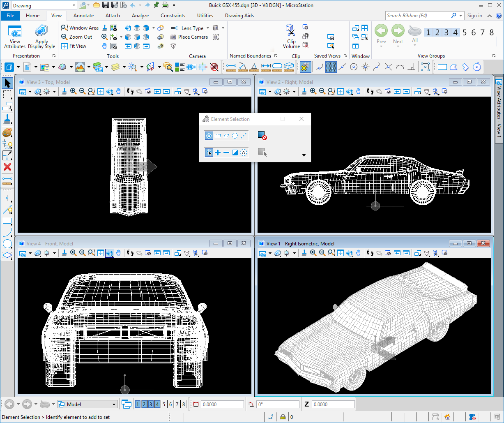This screenshot has height=423, width=504.
Task: Enable Subtract mode in Element Selection
Action: click(226, 153)
